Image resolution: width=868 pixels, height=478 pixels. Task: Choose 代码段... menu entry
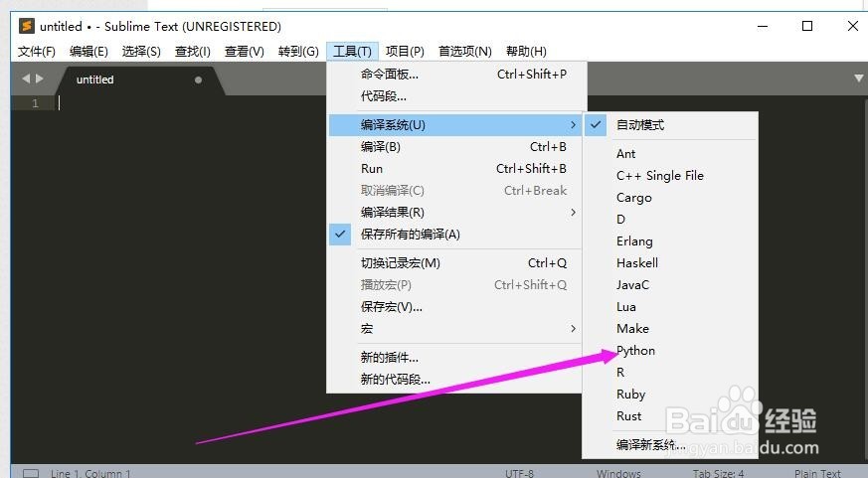coord(454,96)
